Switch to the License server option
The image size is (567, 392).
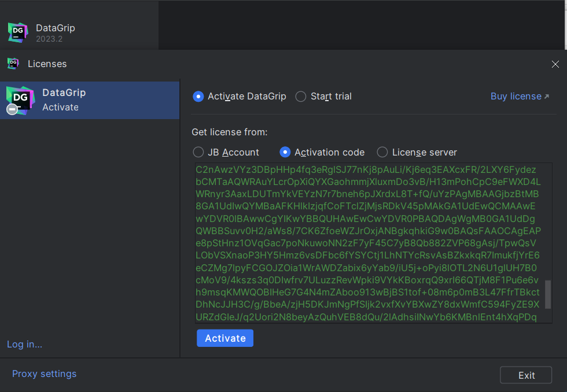[x=382, y=152]
